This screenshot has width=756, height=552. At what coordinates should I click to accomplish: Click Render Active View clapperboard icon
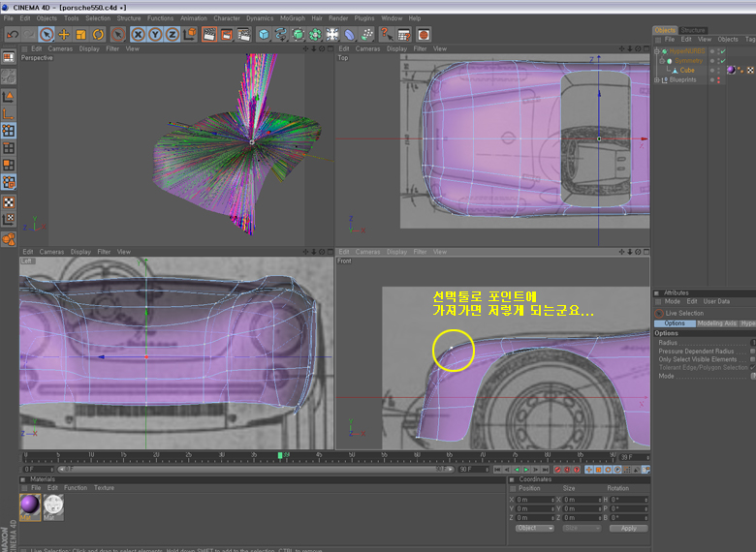209,35
